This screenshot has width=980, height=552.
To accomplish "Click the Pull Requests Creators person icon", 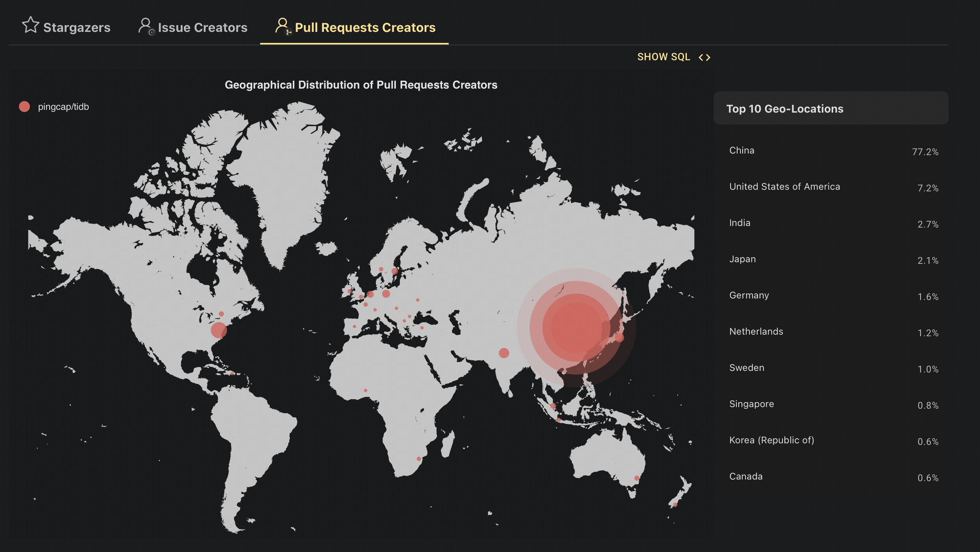I will click(x=282, y=26).
